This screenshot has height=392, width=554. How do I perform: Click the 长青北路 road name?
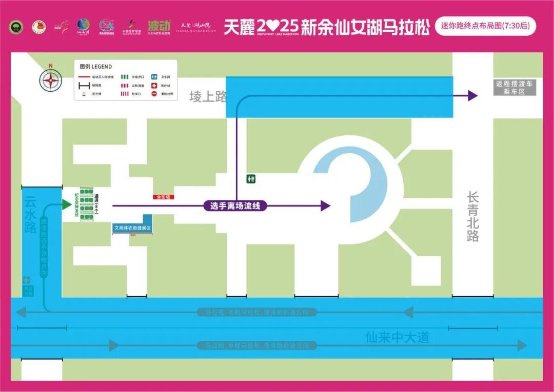pos(473,216)
